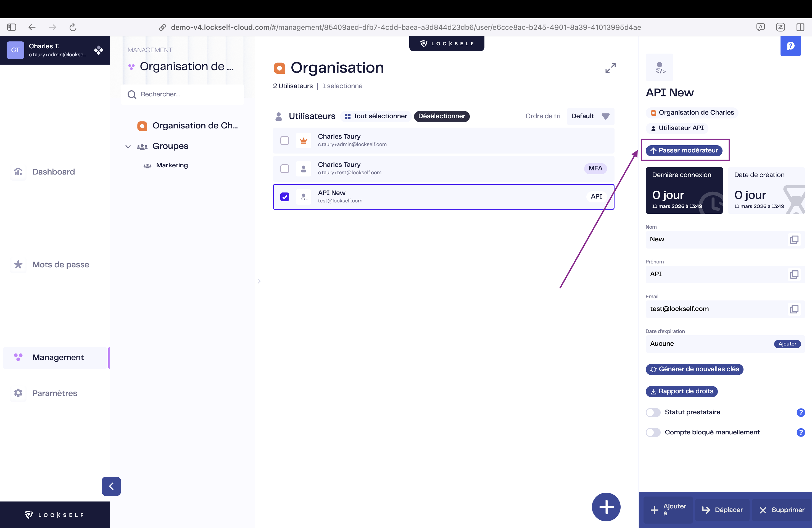This screenshot has width=812, height=528.
Task: Open help for Statut prestataire
Action: pyautogui.click(x=801, y=412)
